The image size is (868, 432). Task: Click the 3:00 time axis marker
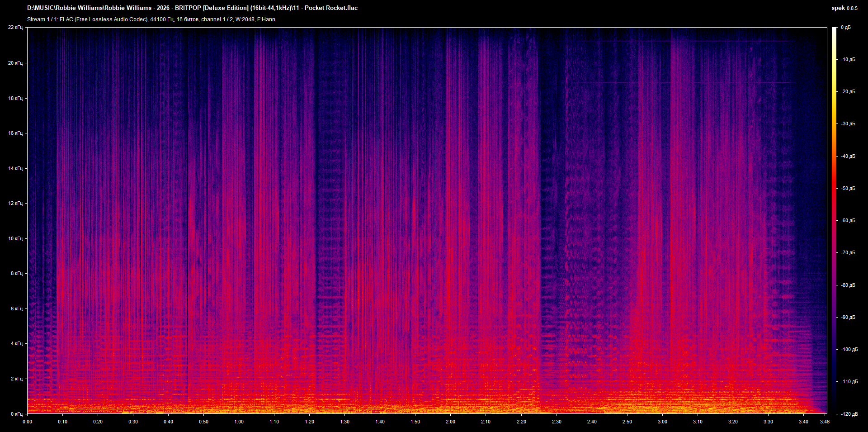click(662, 422)
